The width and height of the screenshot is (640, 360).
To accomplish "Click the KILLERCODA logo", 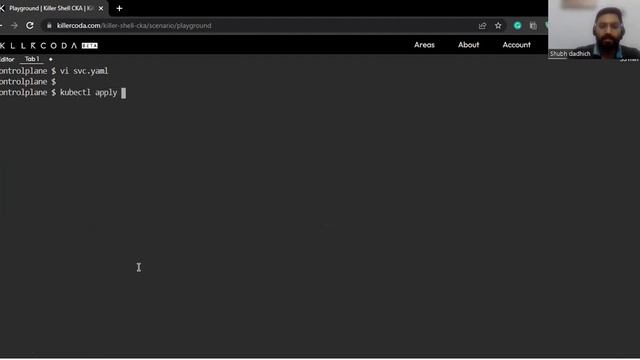I will point(39,45).
